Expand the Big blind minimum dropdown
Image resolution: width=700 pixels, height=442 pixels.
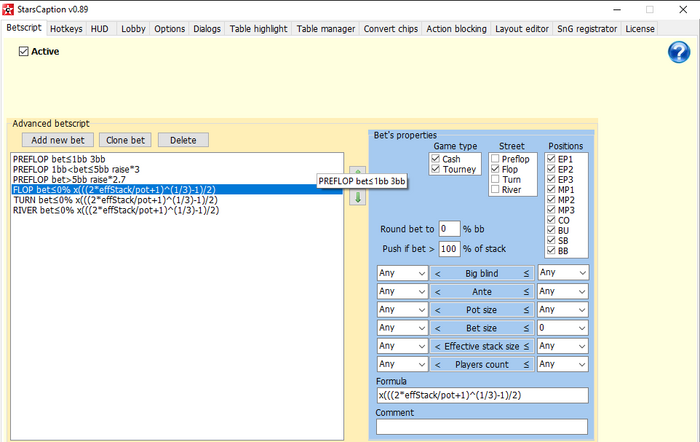click(x=402, y=272)
